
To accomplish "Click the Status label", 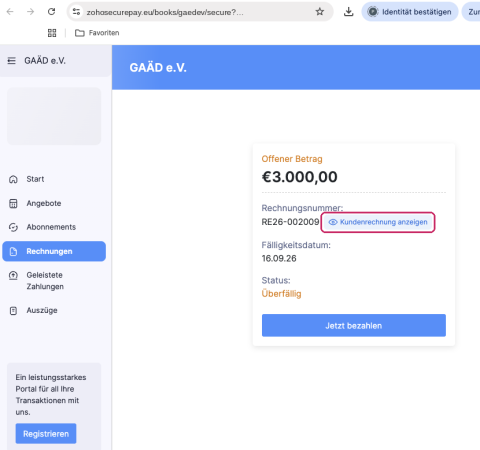I will click(x=276, y=280).
